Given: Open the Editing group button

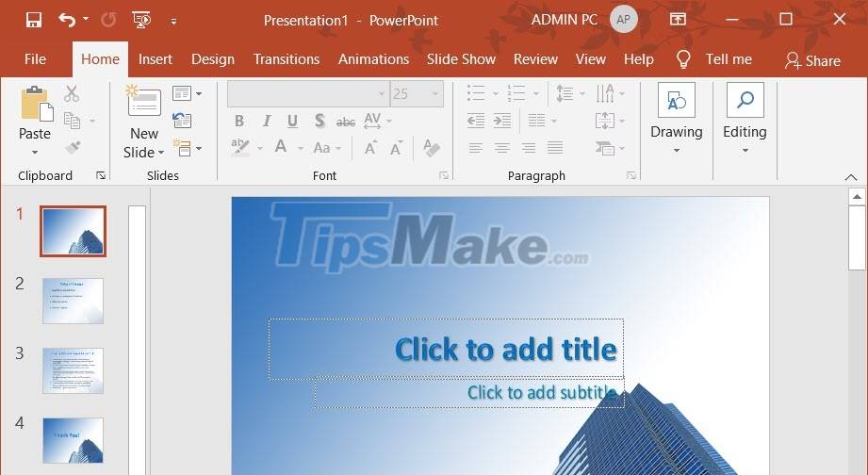Looking at the screenshot, I should pyautogui.click(x=745, y=119).
